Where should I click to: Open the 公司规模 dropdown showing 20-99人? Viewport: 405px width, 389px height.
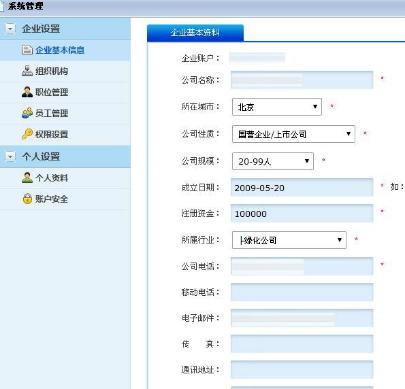pyautogui.click(x=273, y=161)
